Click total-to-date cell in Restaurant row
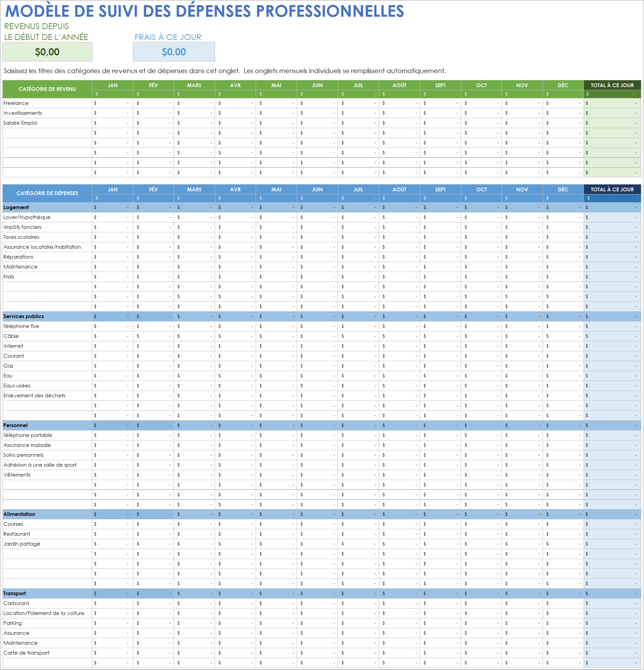Screen dimensions: 644x670 (x=612, y=534)
